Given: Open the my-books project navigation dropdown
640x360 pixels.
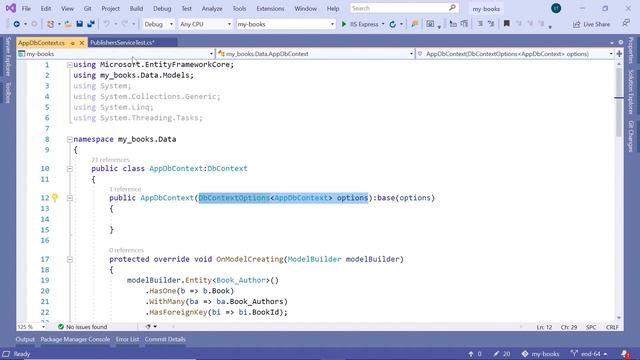Looking at the screenshot, I should [116, 54].
